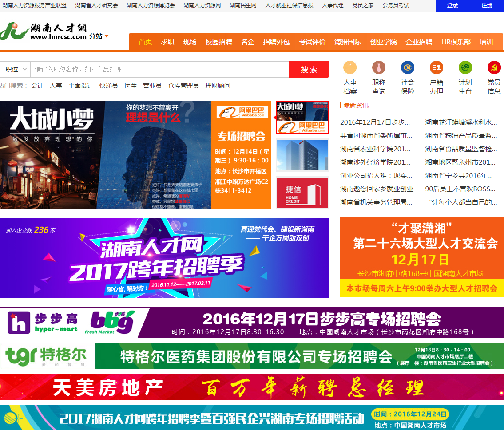This screenshot has width=504, height=430.
Task: Open the 考试评价 nav item
Action: tap(312, 42)
